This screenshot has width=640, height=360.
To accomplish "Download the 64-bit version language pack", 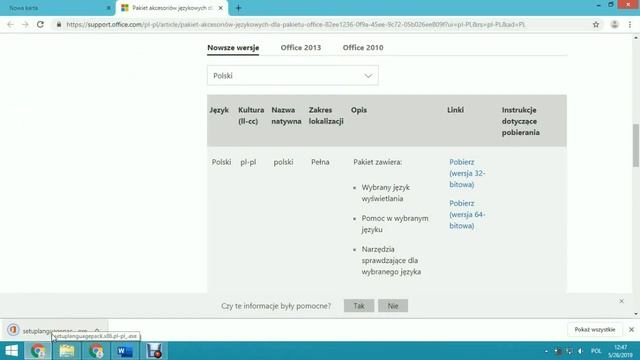I will point(467,214).
